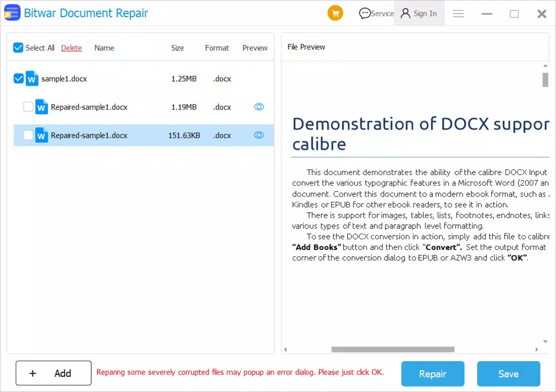Click the preview scroll left arrow

tap(286, 349)
